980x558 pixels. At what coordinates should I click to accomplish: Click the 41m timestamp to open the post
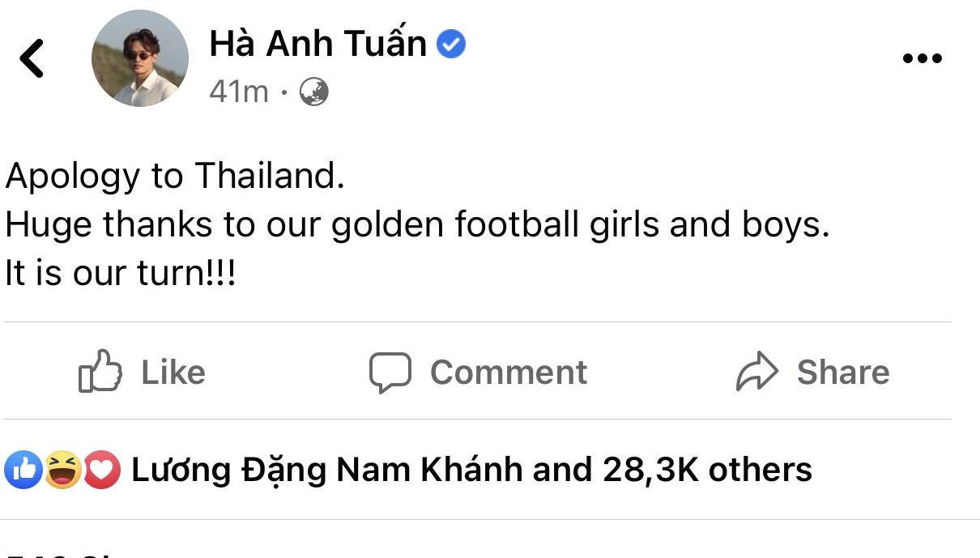click(x=238, y=92)
